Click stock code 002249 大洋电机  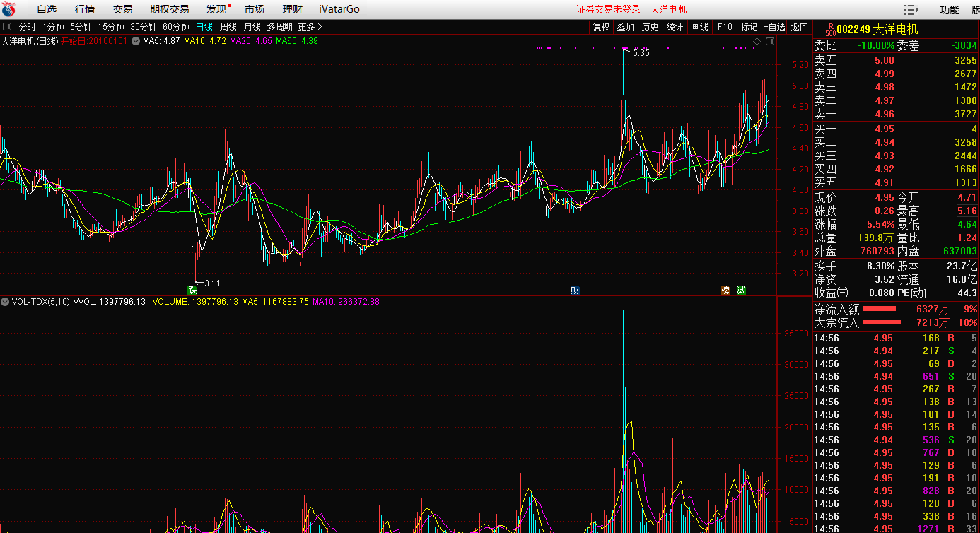click(877, 29)
